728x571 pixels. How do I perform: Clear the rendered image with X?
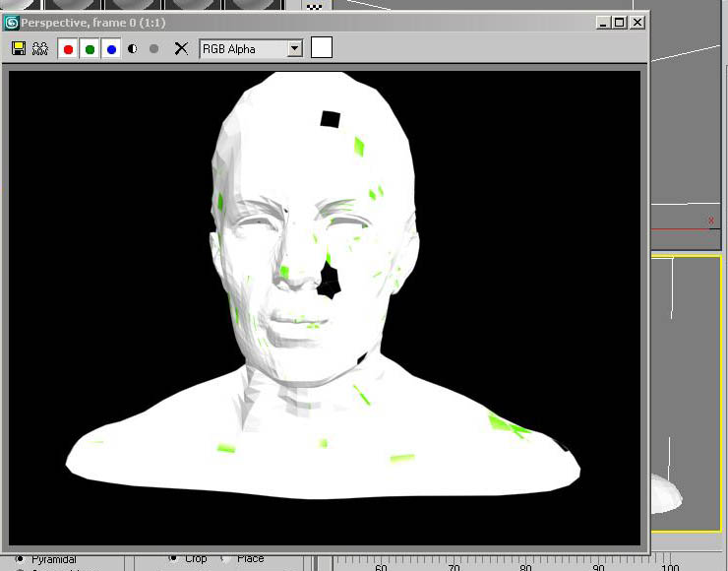point(181,48)
